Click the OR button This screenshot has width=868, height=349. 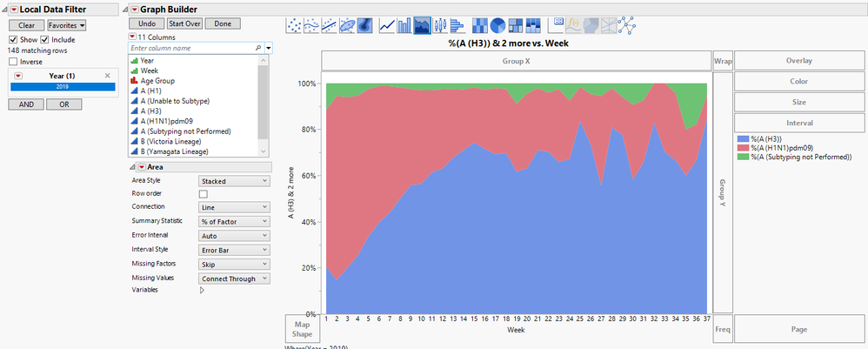(64, 104)
